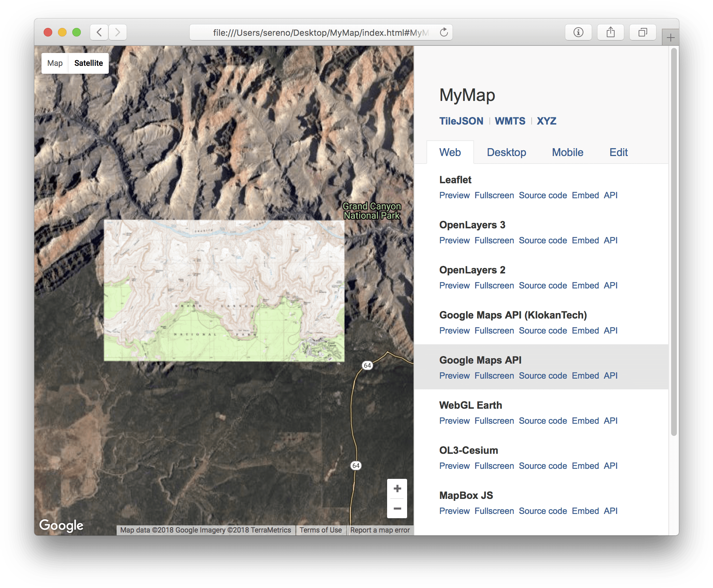Open the Edit tab
Viewport: 713px width, 588px height.
(x=618, y=152)
